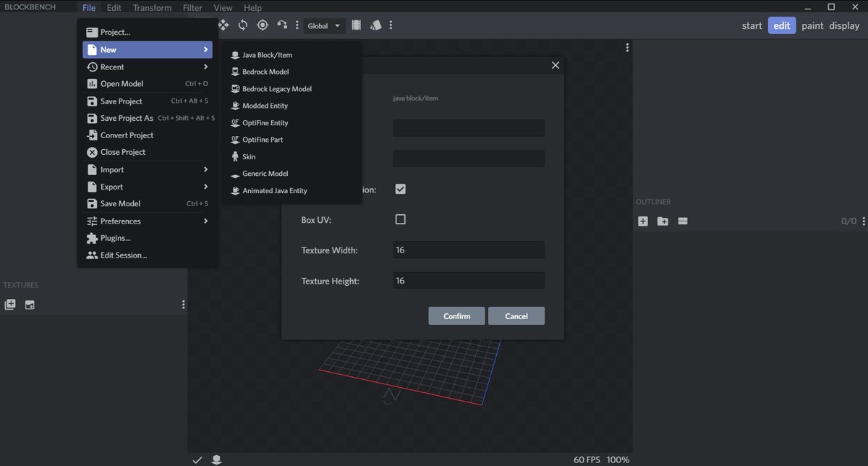Choose Modded Entity format
868x466 pixels.
[292, 106]
